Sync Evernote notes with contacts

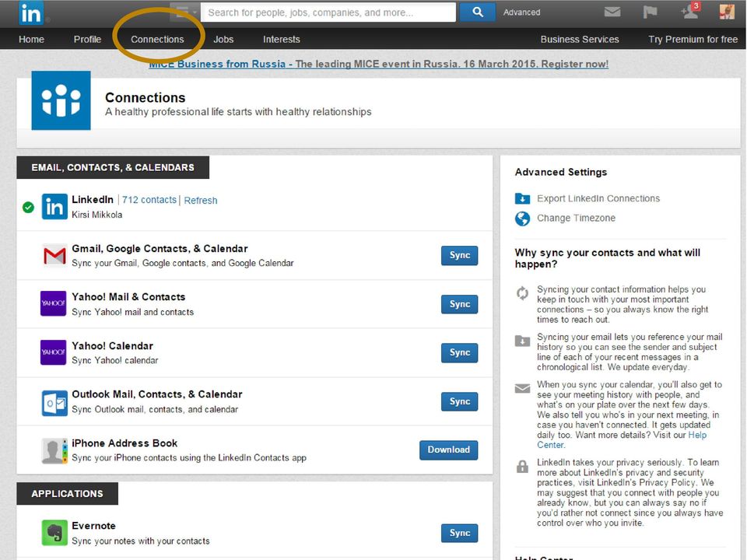click(x=459, y=534)
